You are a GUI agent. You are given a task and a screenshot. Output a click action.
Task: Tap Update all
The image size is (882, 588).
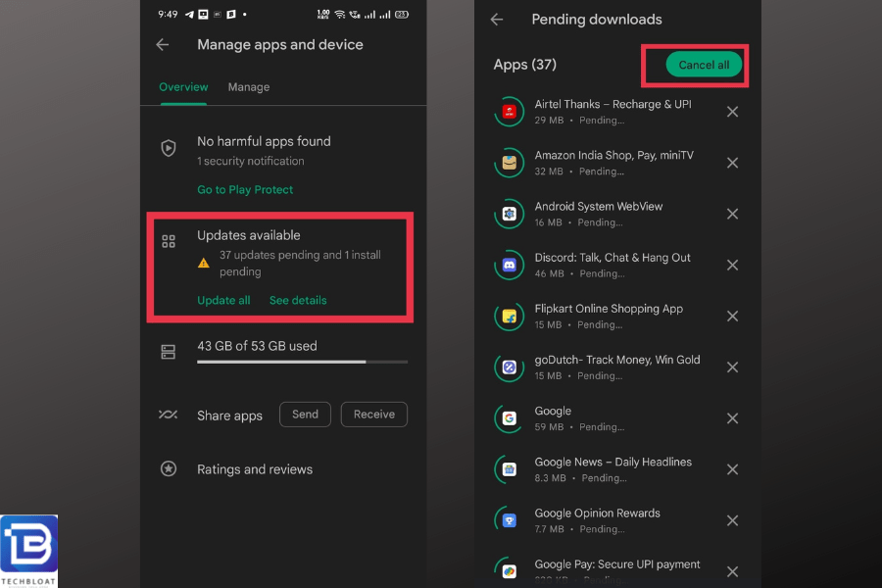pyautogui.click(x=223, y=301)
